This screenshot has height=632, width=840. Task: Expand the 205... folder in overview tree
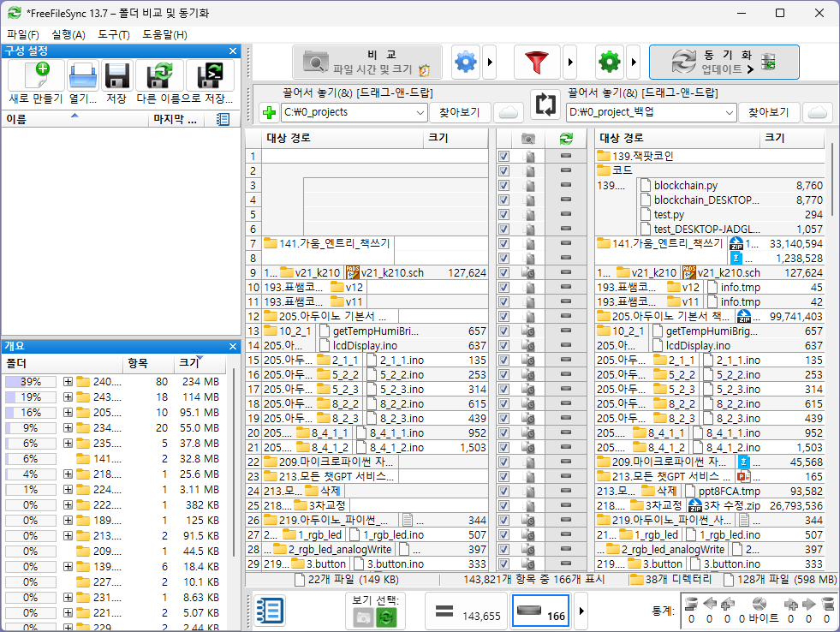pos(68,413)
